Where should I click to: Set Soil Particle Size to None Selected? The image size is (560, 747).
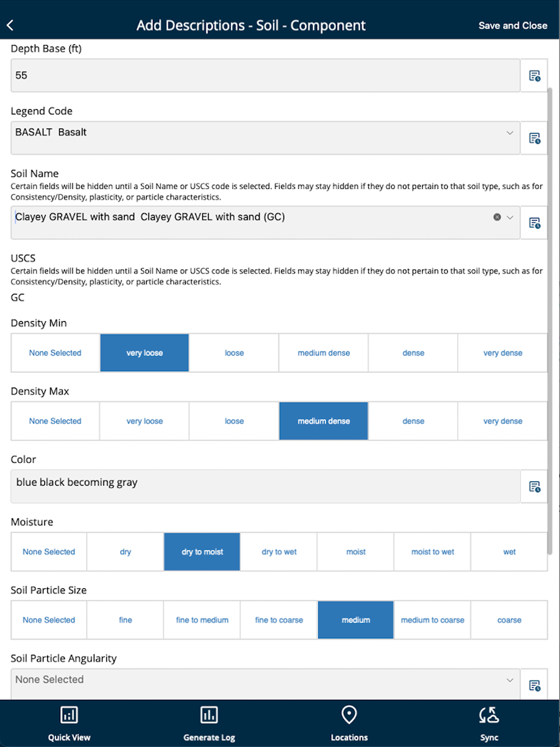[x=49, y=620]
